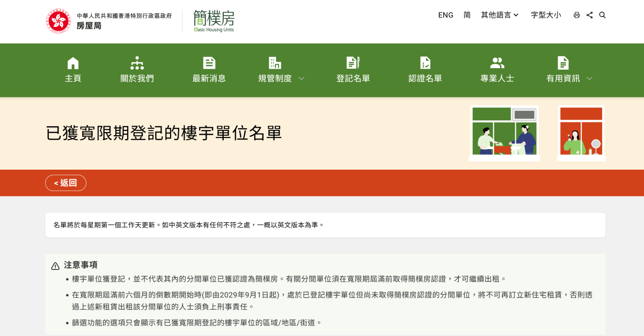Click the 房屋局 government emblem logo

click(x=58, y=21)
